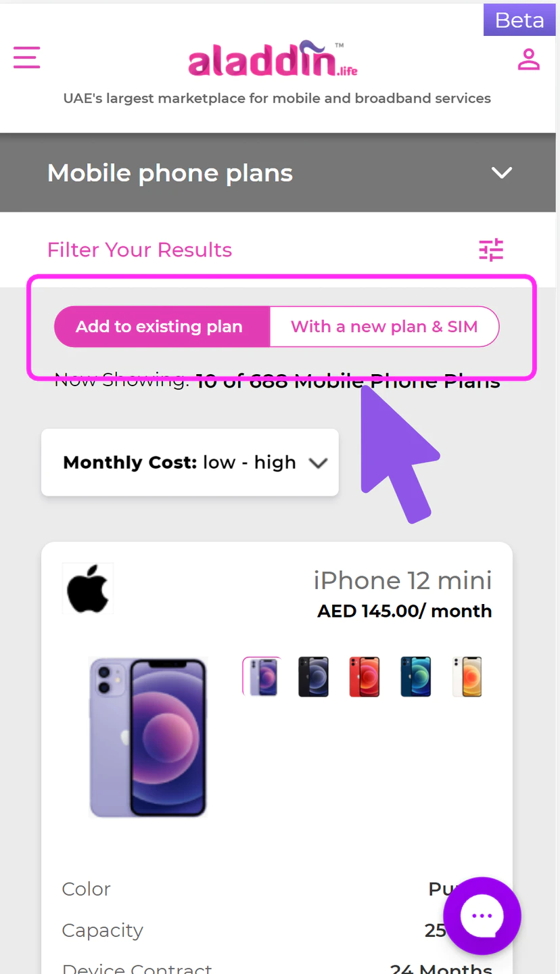Screen dimensions: 560x974
Task: Open the user account profile icon
Action: coord(529,59)
